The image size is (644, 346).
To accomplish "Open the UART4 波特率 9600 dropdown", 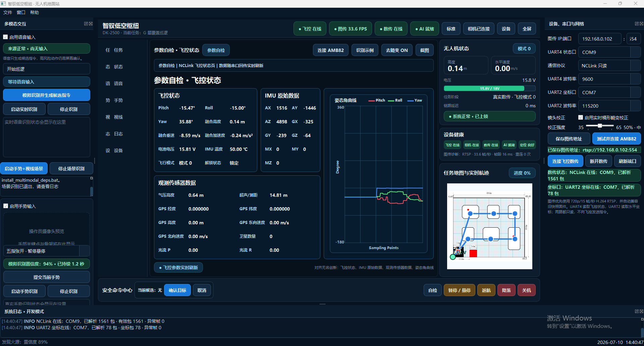I will 636,79.
